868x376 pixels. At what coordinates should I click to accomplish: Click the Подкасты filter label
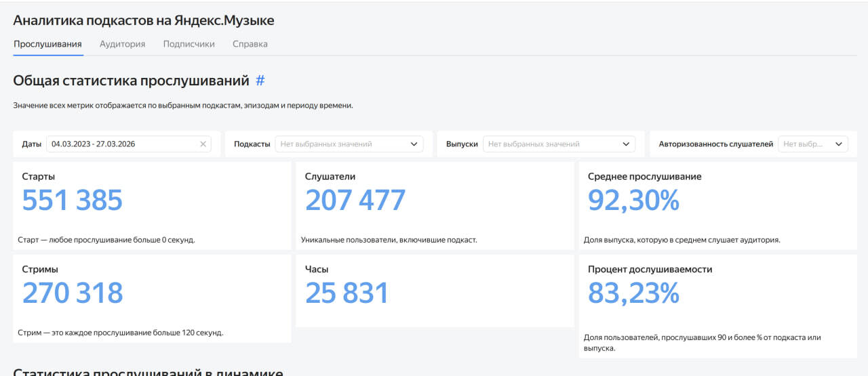pyautogui.click(x=252, y=144)
